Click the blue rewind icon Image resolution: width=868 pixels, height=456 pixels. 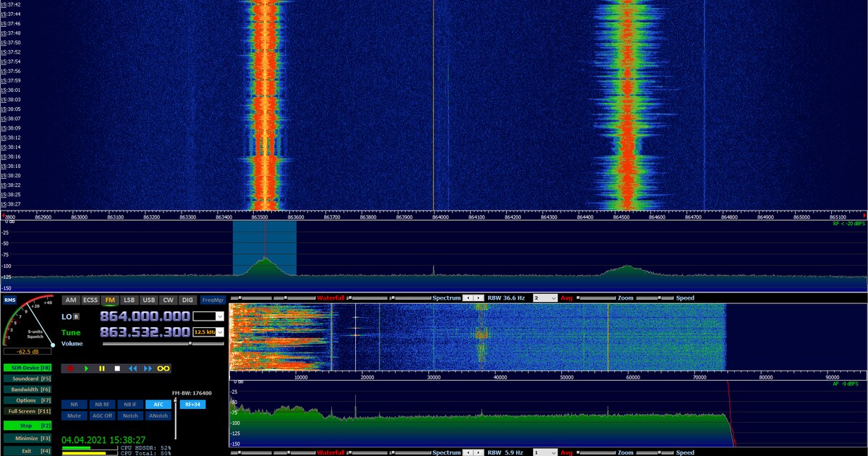click(132, 368)
